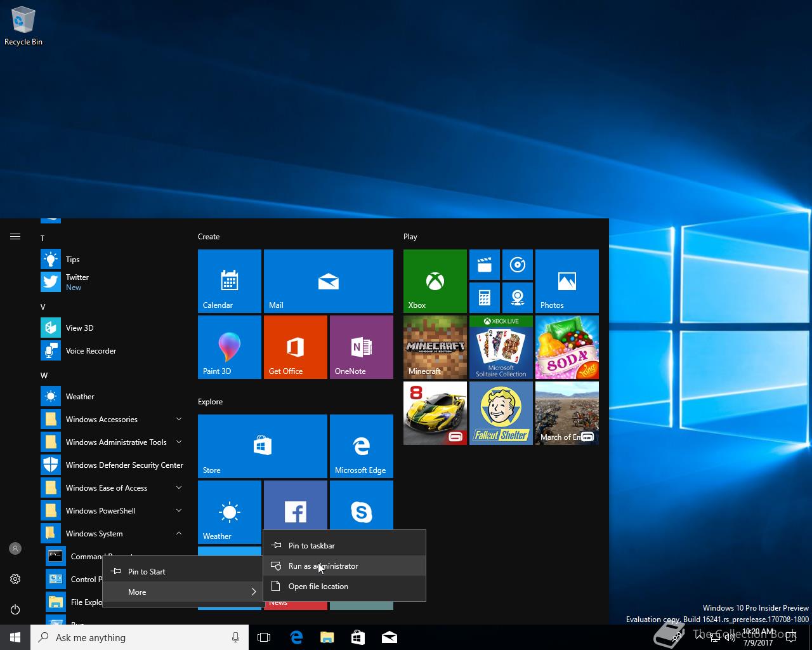
Task: Open Tips from the app list
Action: click(x=113, y=259)
